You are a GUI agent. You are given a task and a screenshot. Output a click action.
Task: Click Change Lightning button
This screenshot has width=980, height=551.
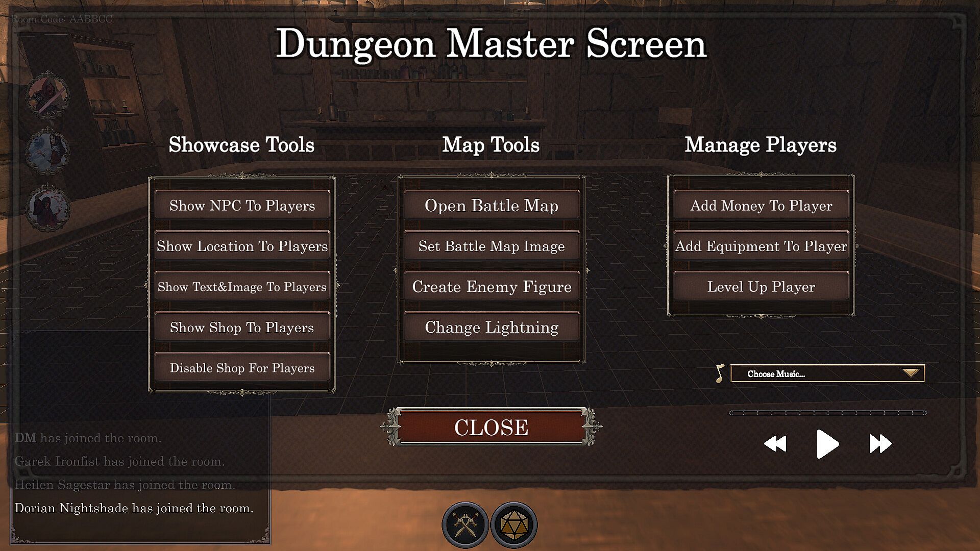[491, 327]
